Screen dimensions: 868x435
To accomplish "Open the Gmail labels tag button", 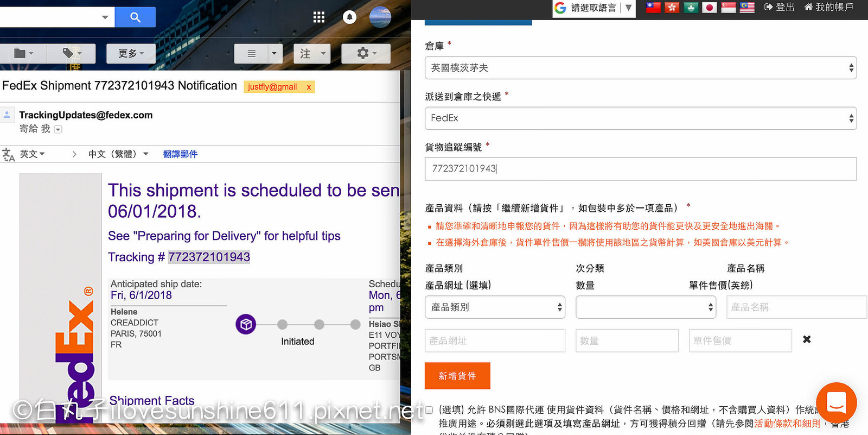I will (x=71, y=53).
